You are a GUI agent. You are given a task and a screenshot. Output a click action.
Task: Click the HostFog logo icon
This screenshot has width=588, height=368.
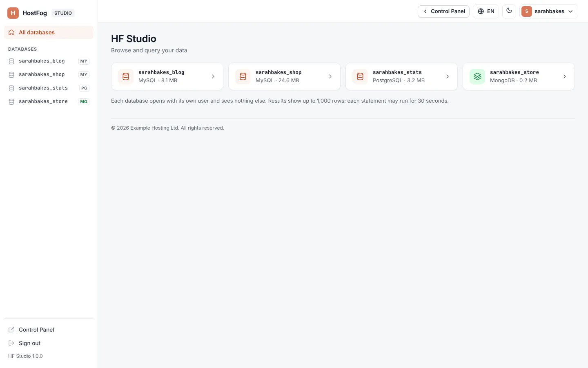(x=13, y=13)
